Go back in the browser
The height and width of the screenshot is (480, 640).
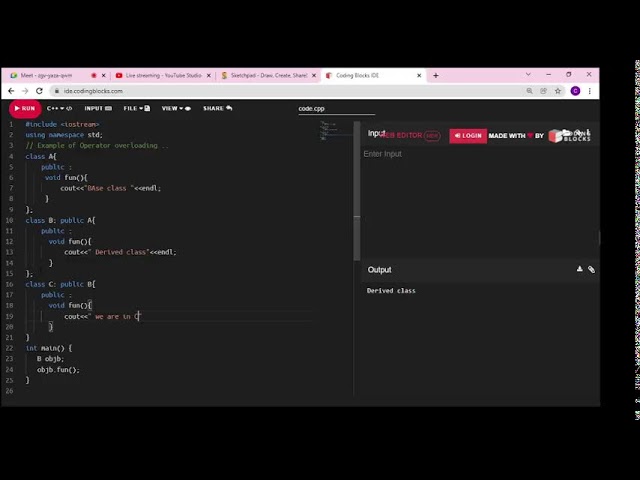pyautogui.click(x=11, y=91)
